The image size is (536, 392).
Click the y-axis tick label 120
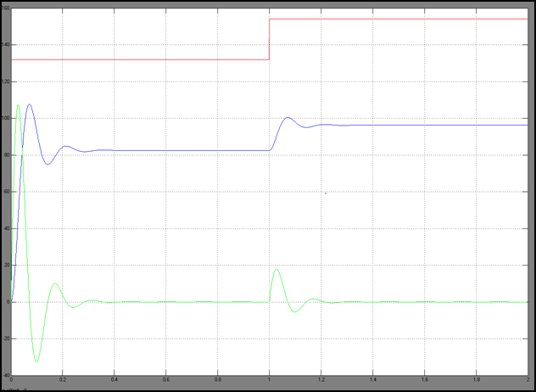[x=5, y=81]
